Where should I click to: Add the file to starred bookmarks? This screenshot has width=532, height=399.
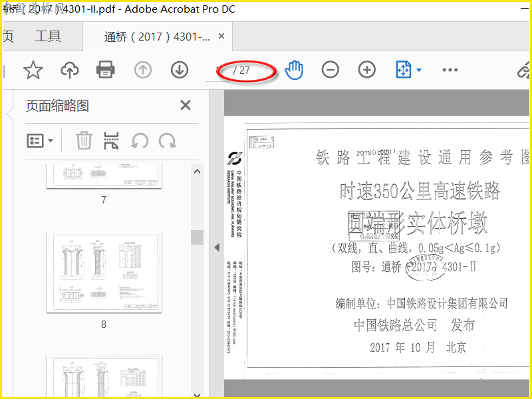(33, 70)
